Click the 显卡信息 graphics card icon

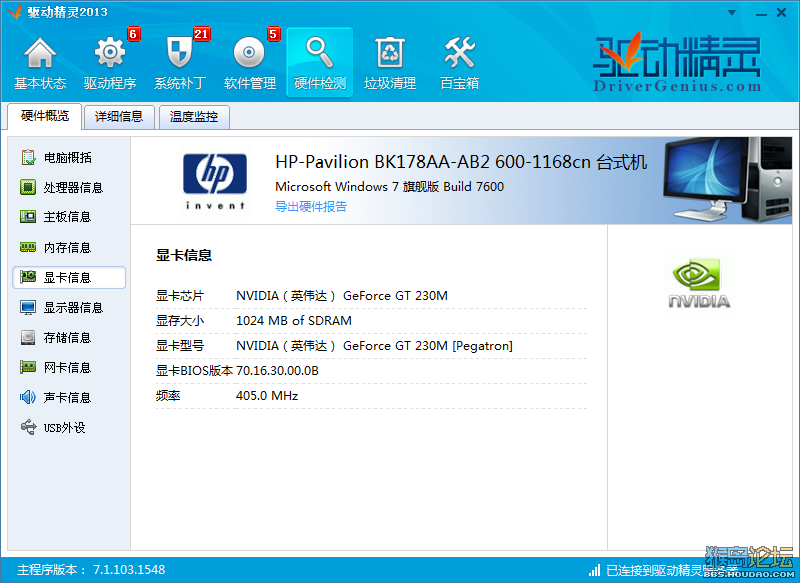point(28,277)
